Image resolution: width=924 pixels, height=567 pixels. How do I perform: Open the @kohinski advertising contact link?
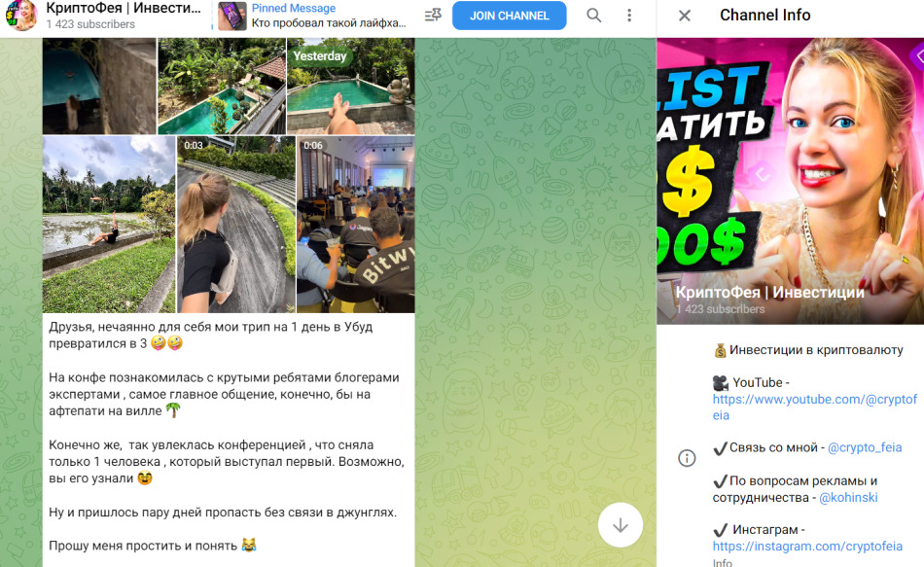tap(848, 497)
